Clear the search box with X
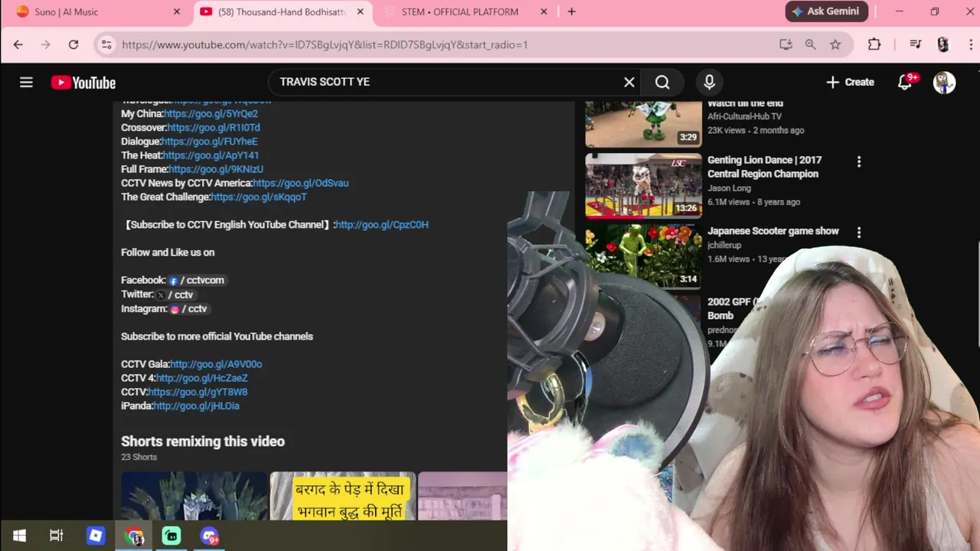Viewport: 980px width, 551px height. point(629,82)
